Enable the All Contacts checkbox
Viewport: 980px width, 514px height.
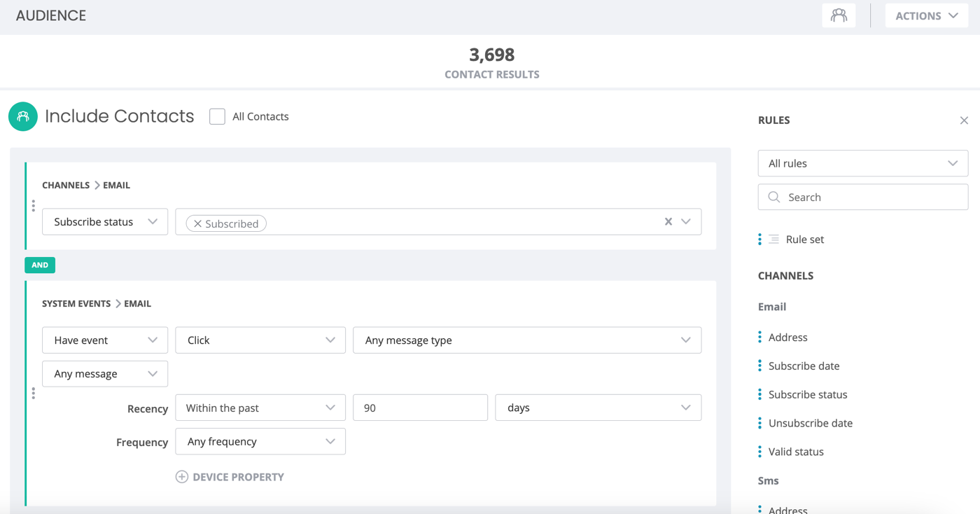point(218,117)
